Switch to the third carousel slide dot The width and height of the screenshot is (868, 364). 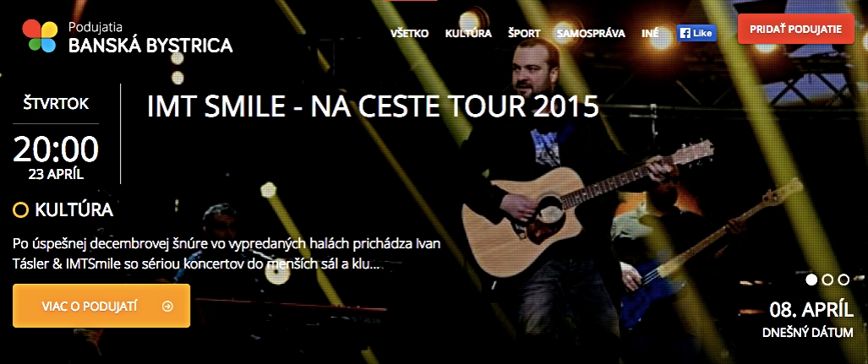(843, 280)
